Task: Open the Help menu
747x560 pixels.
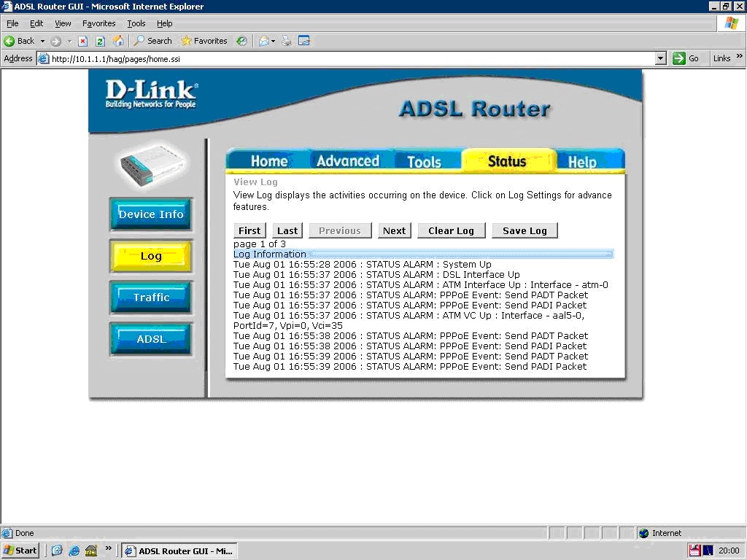Action: [164, 23]
